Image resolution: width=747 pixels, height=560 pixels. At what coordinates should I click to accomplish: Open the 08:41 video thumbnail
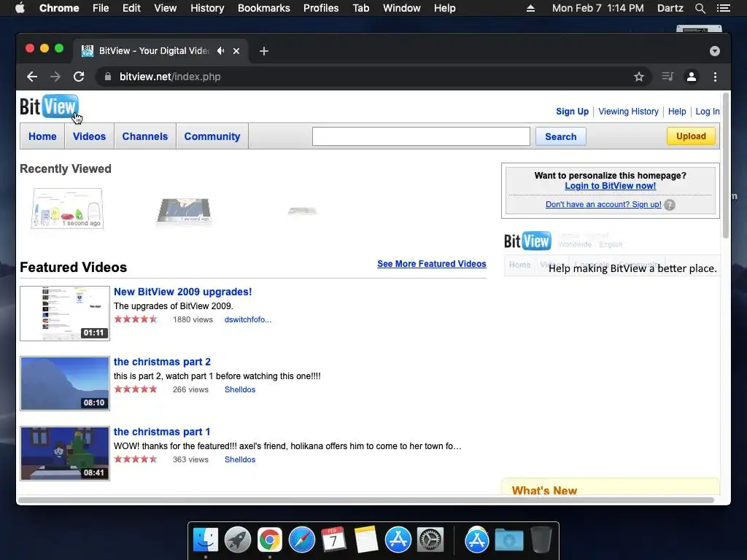(x=65, y=454)
